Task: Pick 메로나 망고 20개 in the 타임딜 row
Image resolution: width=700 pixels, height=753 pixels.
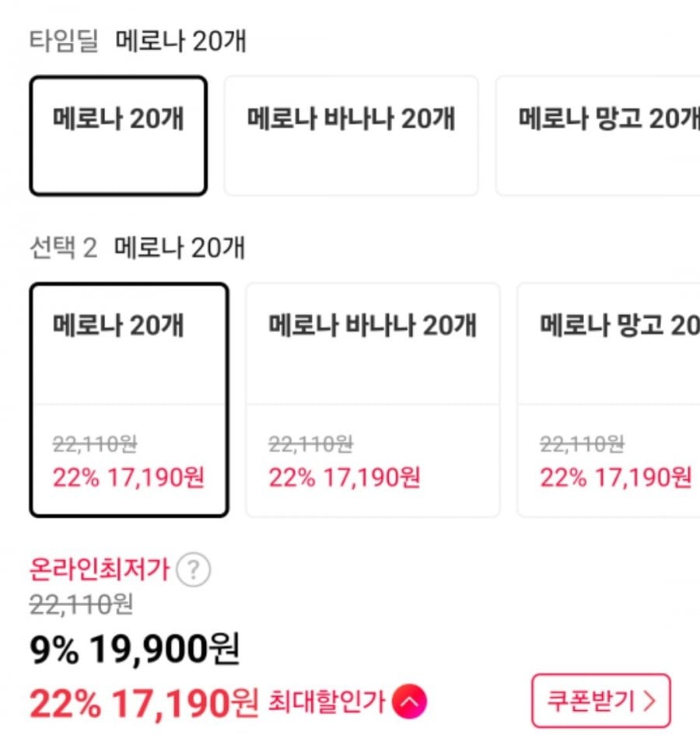Action: point(599,135)
